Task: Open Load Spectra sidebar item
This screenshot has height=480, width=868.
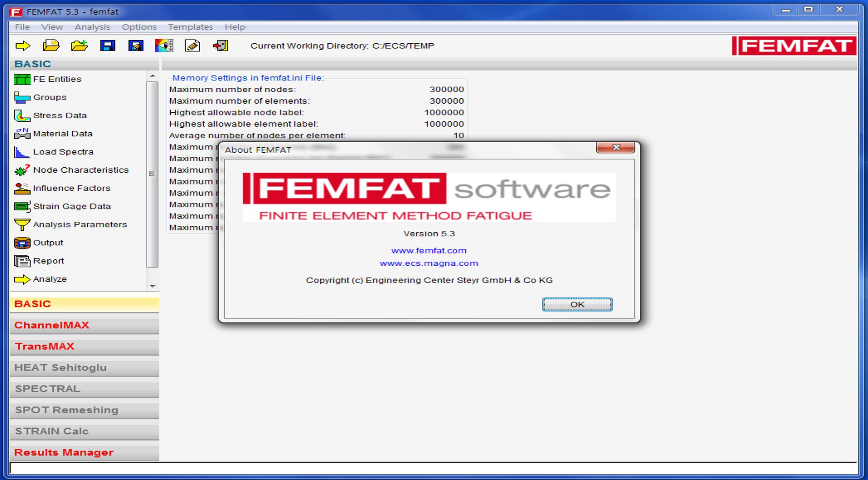Action: pyautogui.click(x=54, y=152)
